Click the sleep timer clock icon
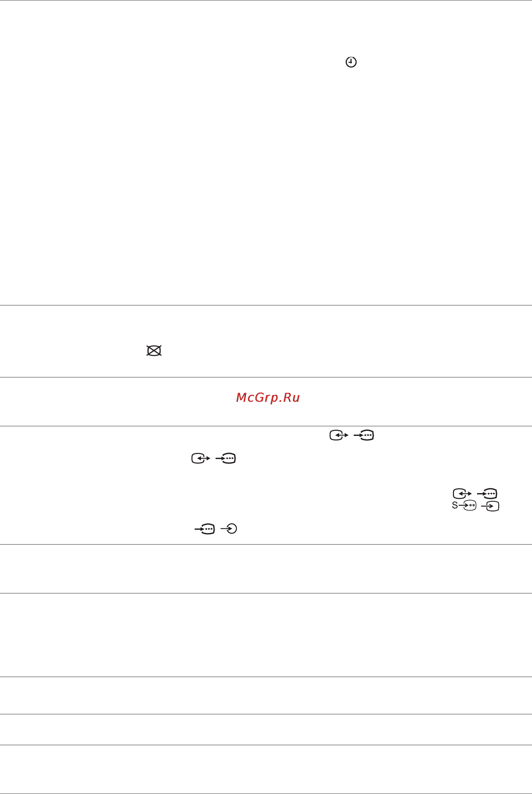Screen dimensions: 532x794 [351, 62]
